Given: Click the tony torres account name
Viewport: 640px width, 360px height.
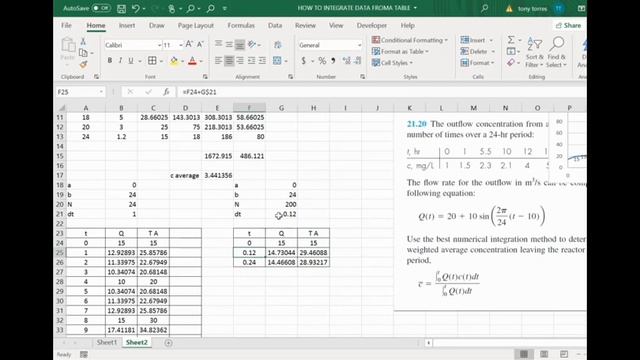Looking at the screenshot, I should (532, 9).
